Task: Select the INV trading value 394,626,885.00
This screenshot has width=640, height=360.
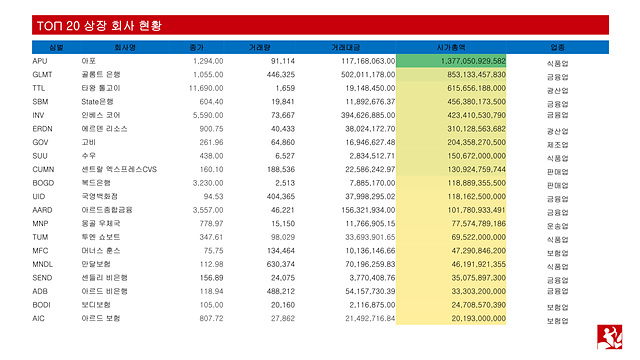Action: click(368, 115)
